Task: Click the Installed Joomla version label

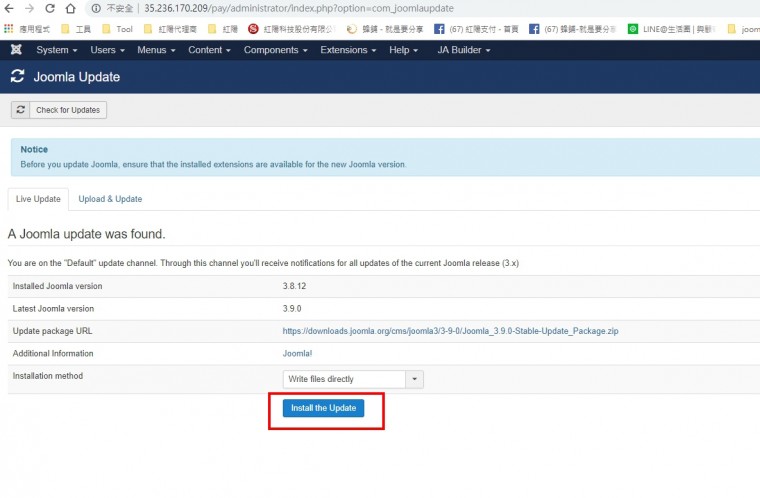Action: [x=57, y=286]
